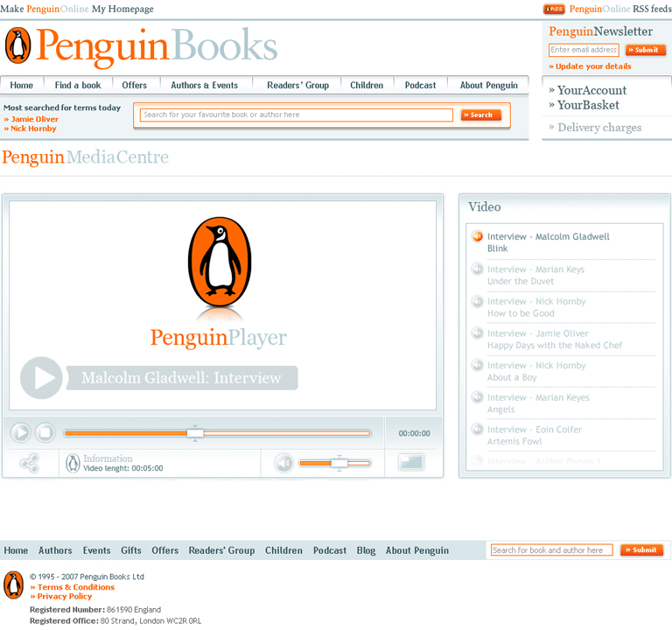Click the stop button in player controls

45,432
